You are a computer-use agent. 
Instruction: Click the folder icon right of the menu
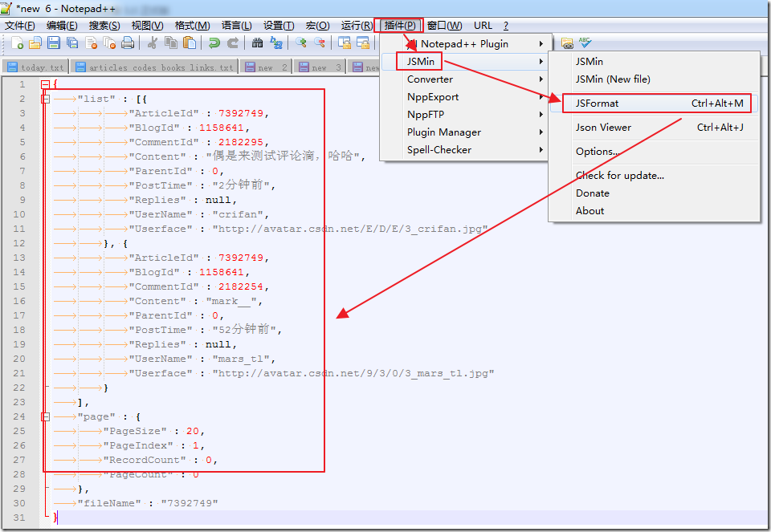pyautogui.click(x=567, y=43)
